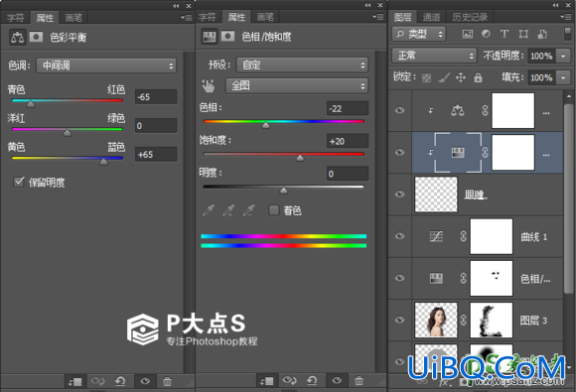Select the Layer 3 portrait thumbnail

pos(436,320)
